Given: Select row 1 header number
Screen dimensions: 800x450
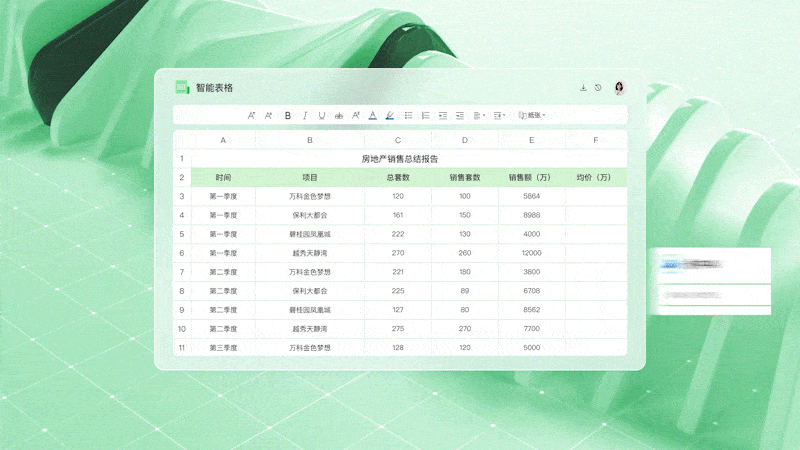Looking at the screenshot, I should [182, 159].
